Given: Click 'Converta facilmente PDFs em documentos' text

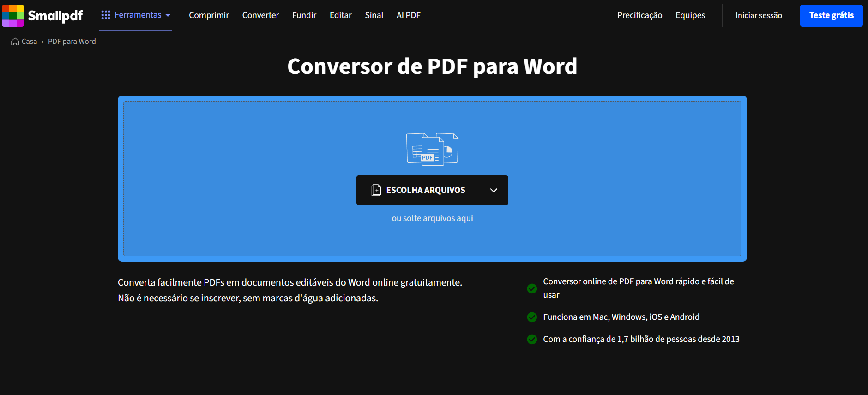Looking at the screenshot, I should click(x=290, y=282).
